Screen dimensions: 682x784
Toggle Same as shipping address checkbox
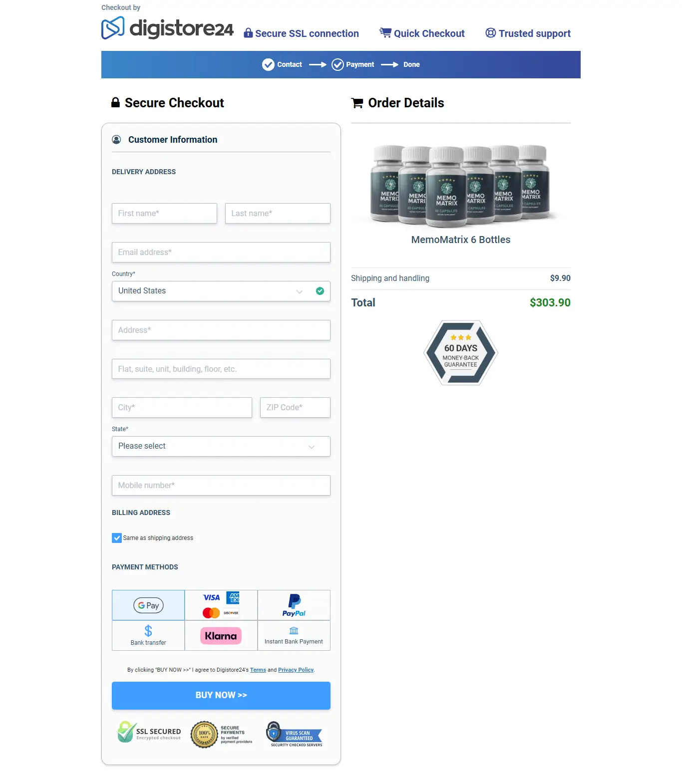(117, 538)
